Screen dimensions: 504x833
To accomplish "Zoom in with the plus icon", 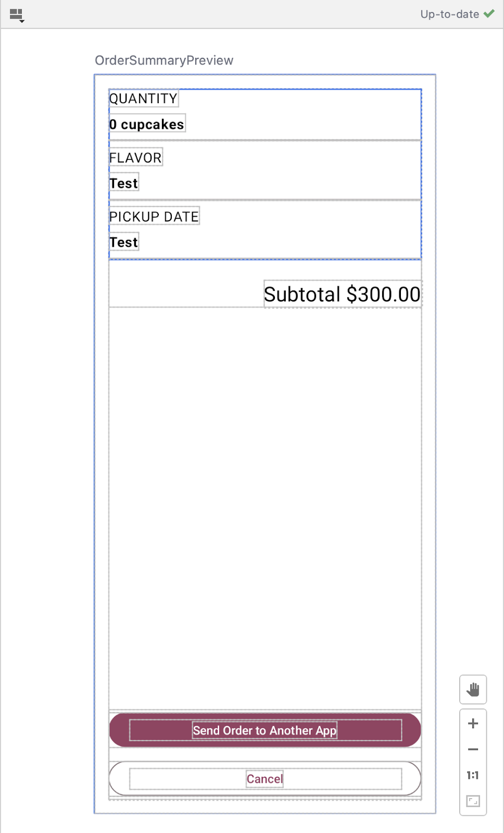I will [473, 724].
